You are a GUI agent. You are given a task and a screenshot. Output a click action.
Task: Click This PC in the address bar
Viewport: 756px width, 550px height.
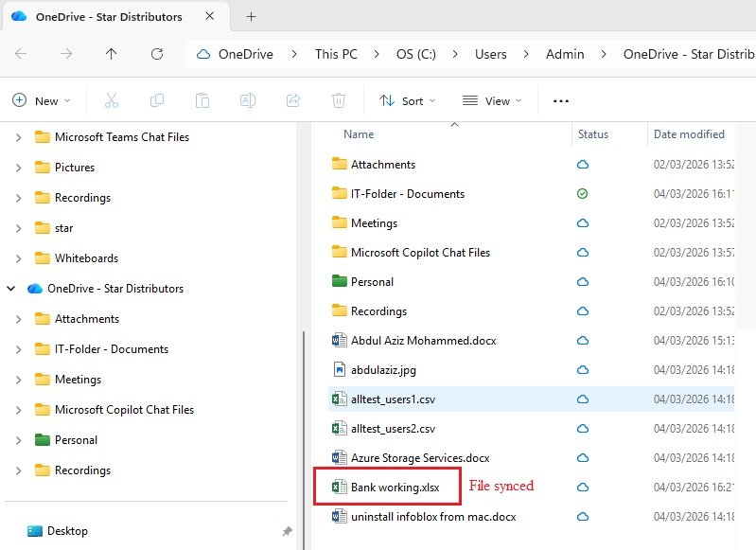(336, 54)
